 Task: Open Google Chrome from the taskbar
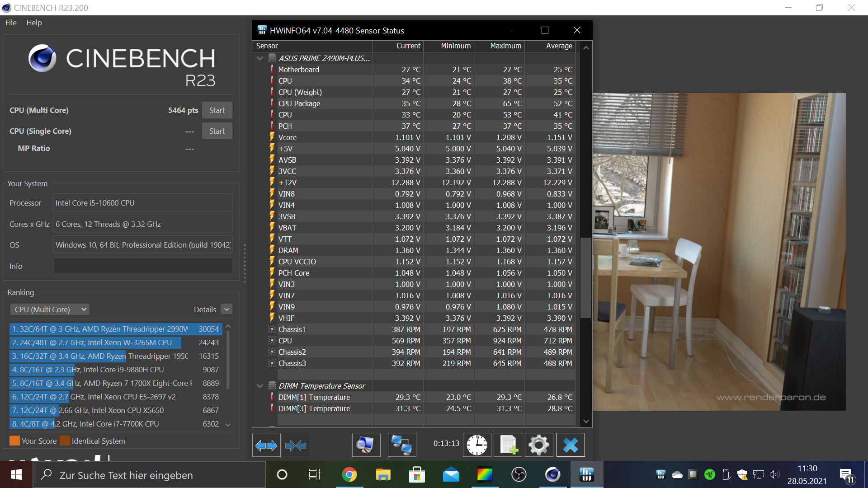[x=349, y=474]
